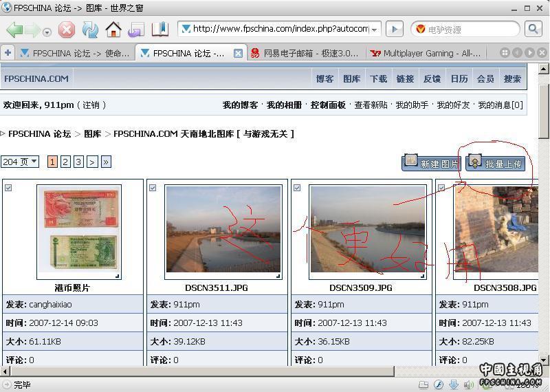This screenshot has height=392, width=550.
Task: Click 我的好友 link
Action: tap(453, 105)
